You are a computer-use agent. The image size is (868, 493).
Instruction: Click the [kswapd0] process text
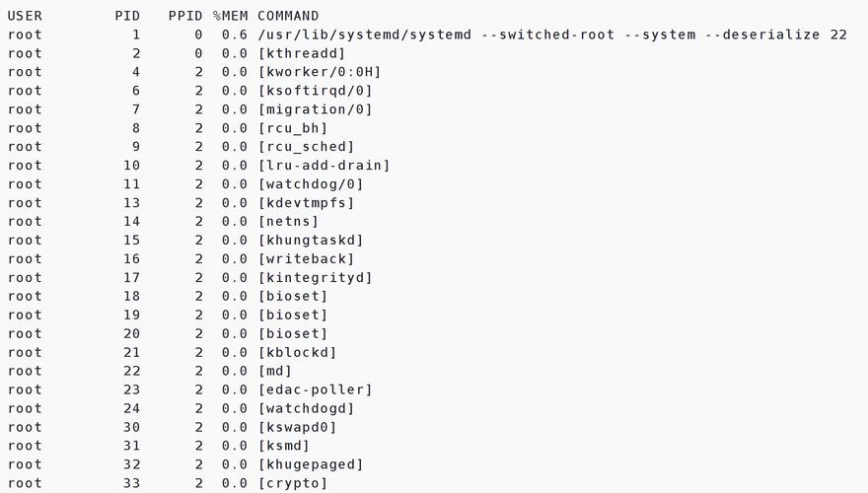click(x=297, y=427)
